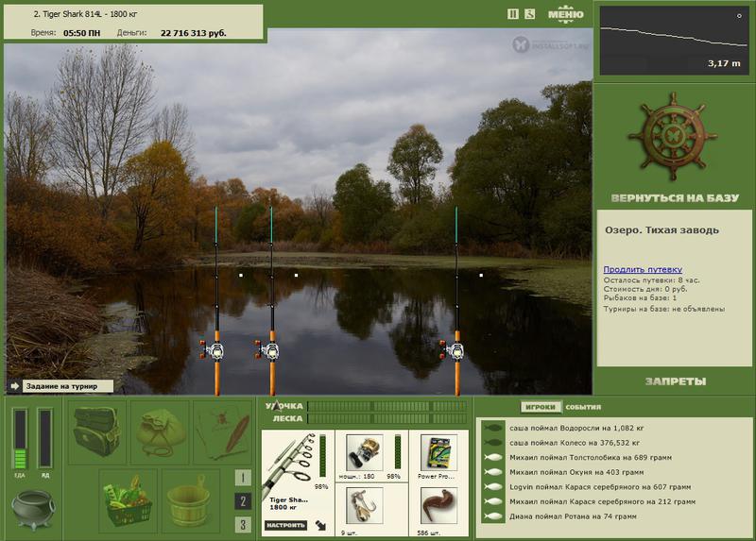Click the Озеро. Тихая заводь title
The image size is (756, 541).
click(661, 230)
